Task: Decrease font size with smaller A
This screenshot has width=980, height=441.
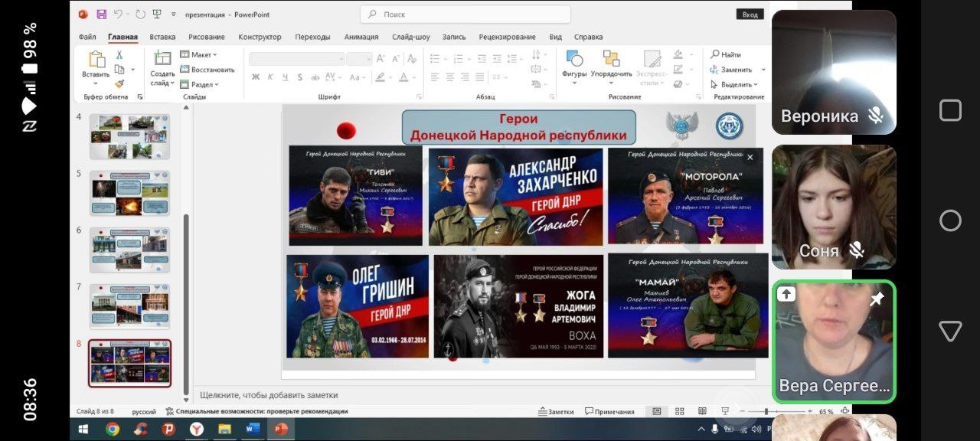Action: (396, 58)
